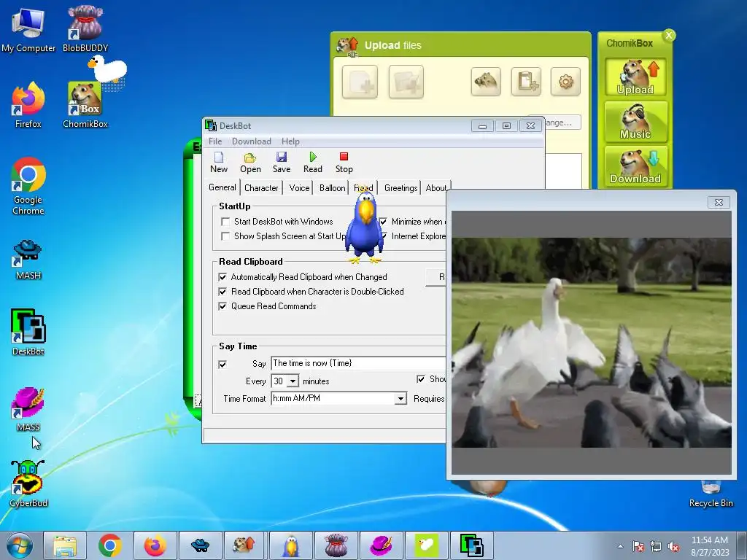Select the Firefox desktop shortcut
The image size is (747, 560).
tap(28, 105)
